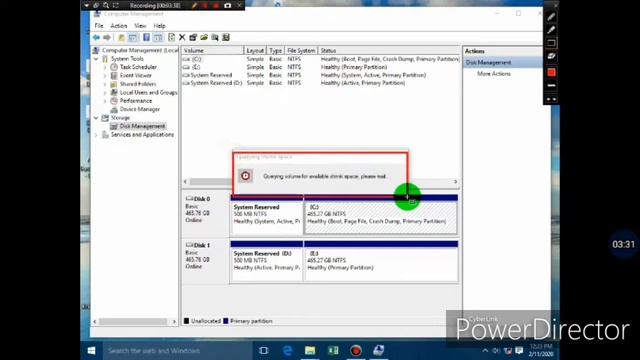
Task: Click the red stop recording button
Action: pyautogui.click(x=216, y=5)
